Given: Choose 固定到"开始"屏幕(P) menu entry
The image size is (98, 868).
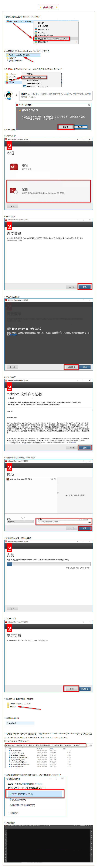Looking at the screenshot, I should (x=34, y=84).
